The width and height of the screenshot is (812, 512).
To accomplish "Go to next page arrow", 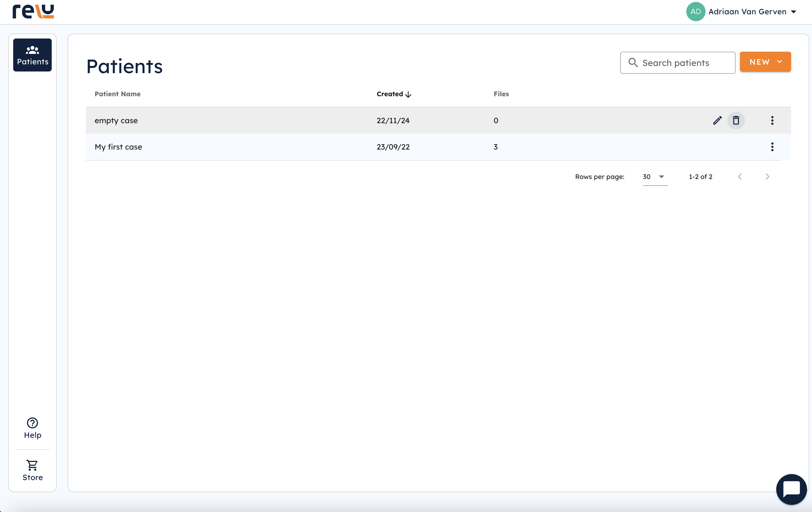I will [767, 177].
